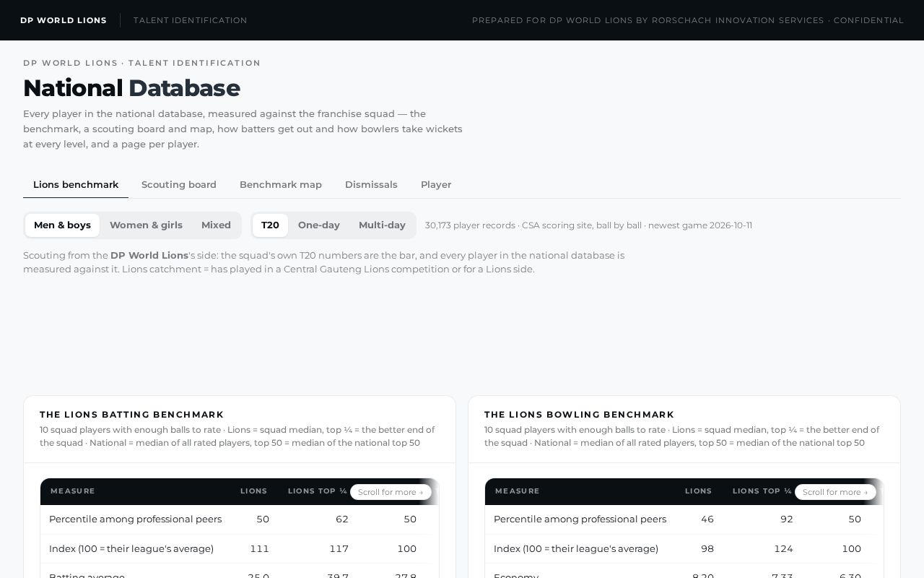This screenshot has width=924, height=578.
Task: Select the Men & boys segment
Action: click(62, 225)
